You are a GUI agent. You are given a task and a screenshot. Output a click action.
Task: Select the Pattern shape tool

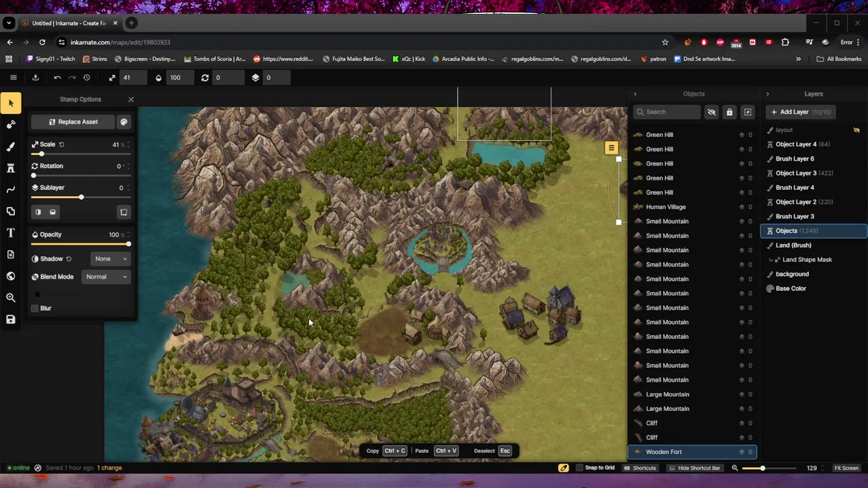11,211
